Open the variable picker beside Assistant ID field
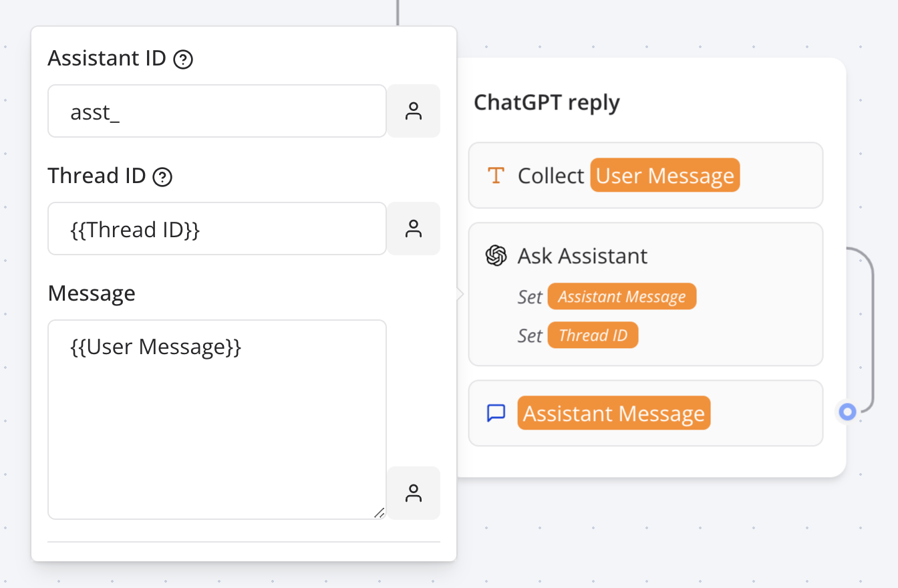Viewport: 898px width, 588px height. point(413,111)
